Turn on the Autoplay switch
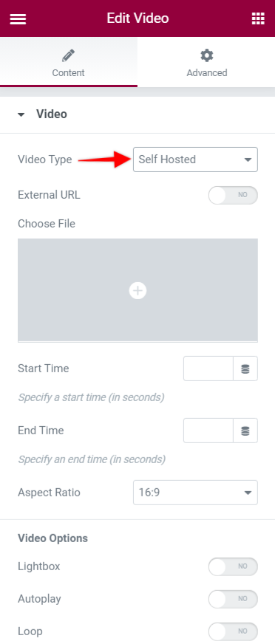Screen dimensions: 275x644 pyautogui.click(x=233, y=599)
